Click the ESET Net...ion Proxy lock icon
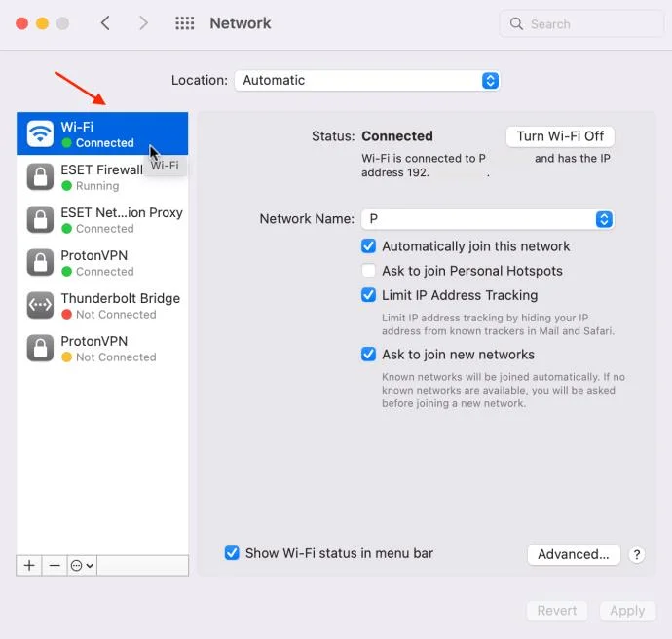Viewport: 672px width, 639px height. (x=40, y=219)
